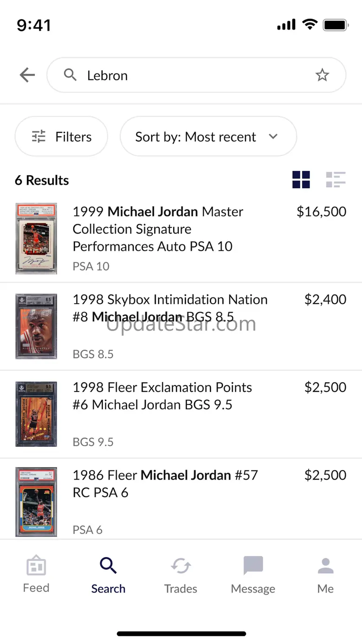Expand the Sort by Most recent dropdown
Viewport: 362px width, 644px height.
coord(208,137)
